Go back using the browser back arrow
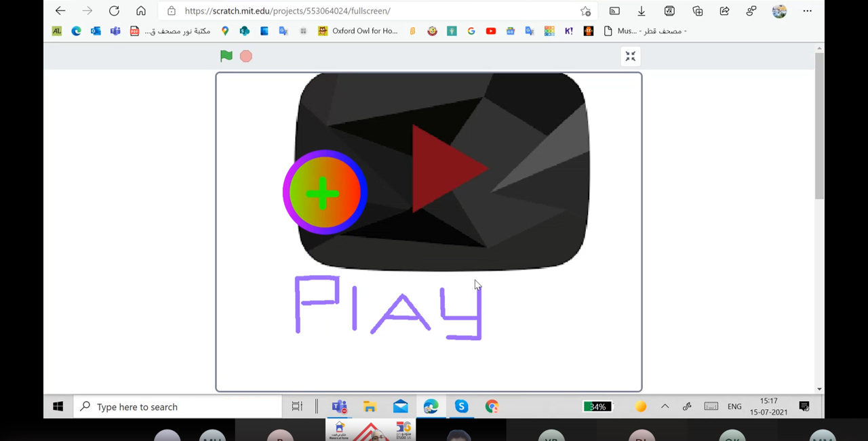Viewport: 868px width, 441px height. [60, 11]
